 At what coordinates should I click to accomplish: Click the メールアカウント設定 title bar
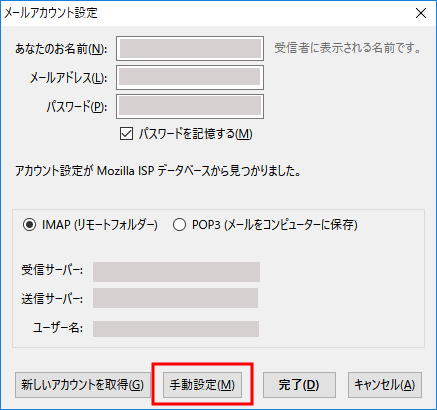pos(207,13)
